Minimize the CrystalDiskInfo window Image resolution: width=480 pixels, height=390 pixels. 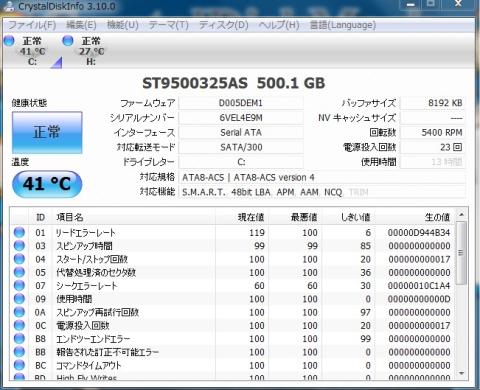411,4
